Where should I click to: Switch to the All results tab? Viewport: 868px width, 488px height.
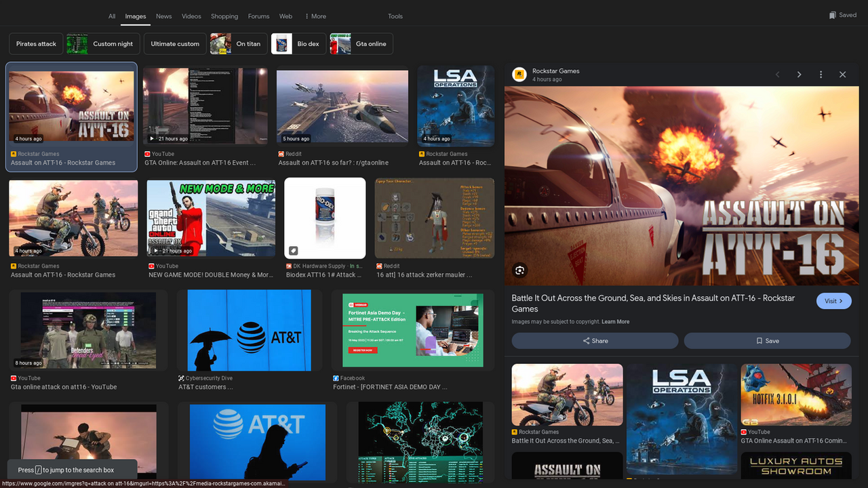[112, 16]
